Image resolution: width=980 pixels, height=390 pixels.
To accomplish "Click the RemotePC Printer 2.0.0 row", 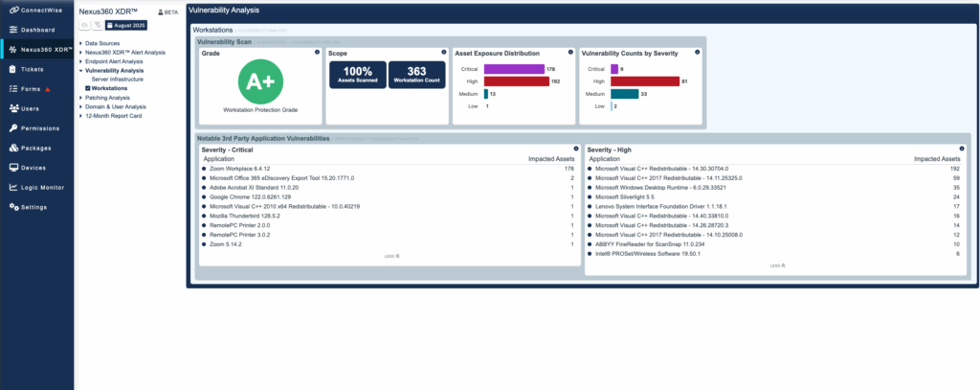I will (389, 225).
